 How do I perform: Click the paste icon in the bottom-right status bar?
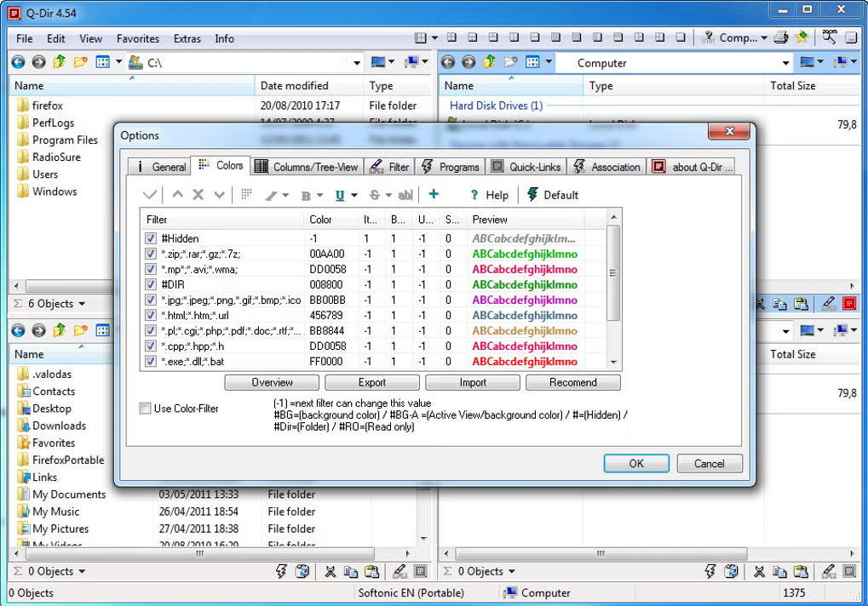[x=801, y=571]
